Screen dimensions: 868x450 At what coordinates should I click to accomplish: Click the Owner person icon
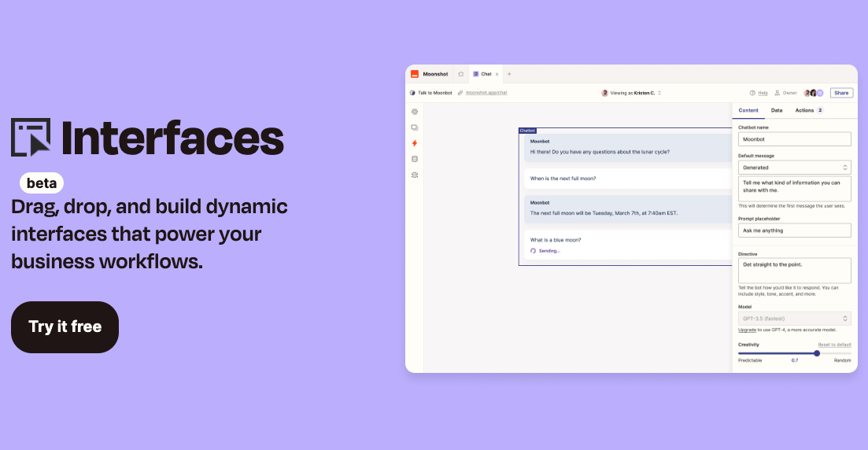(x=778, y=93)
